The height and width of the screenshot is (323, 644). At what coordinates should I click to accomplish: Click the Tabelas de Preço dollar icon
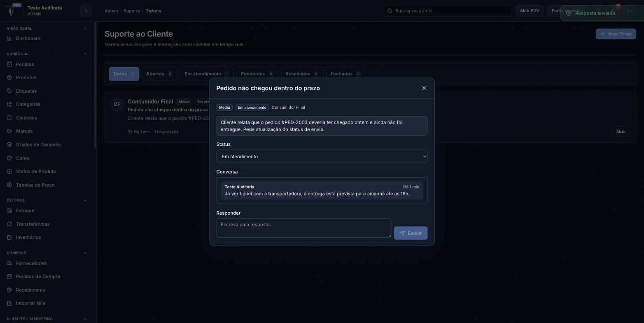[x=9, y=185]
